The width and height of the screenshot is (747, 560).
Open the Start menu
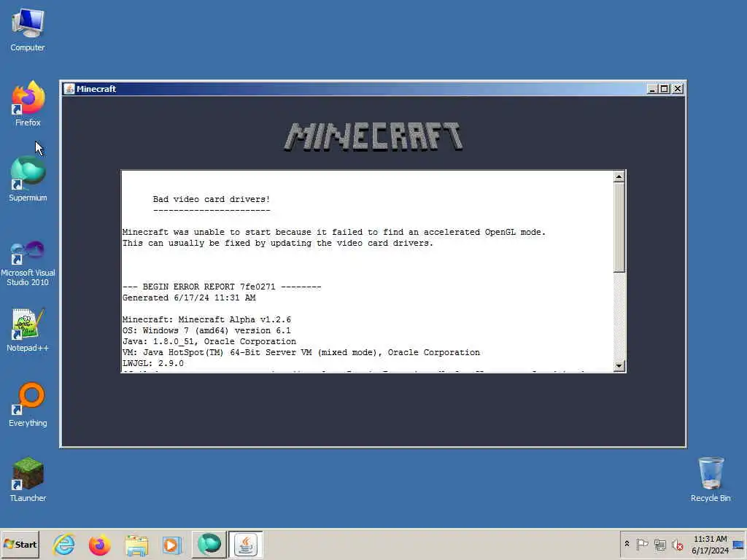click(x=20, y=544)
